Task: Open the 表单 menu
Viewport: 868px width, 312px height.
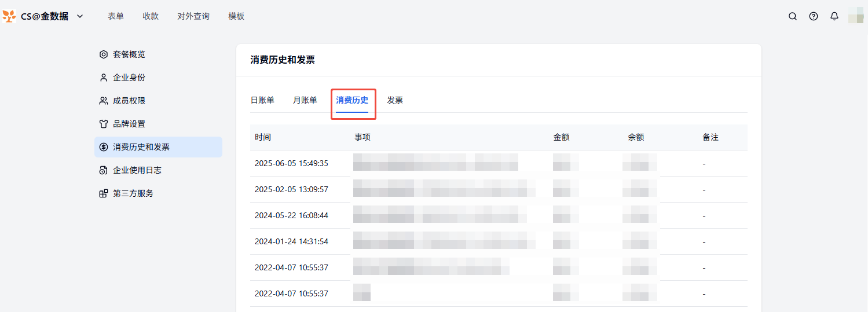Action: (x=116, y=16)
